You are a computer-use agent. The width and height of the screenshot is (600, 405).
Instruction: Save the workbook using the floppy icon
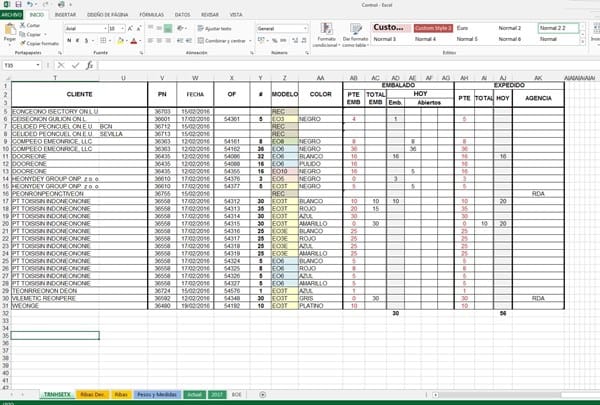click(x=18, y=4)
